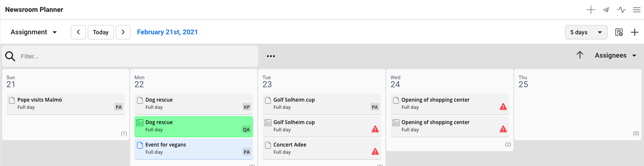Click the plus icon in top header
This screenshot has width=644, height=166.
pos(591,10)
